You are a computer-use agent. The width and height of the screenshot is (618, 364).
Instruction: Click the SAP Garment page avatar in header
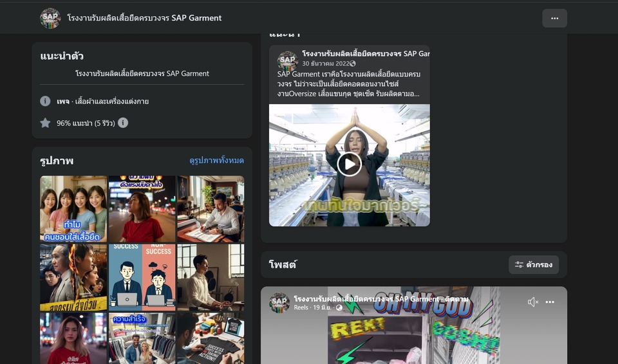pos(50,18)
